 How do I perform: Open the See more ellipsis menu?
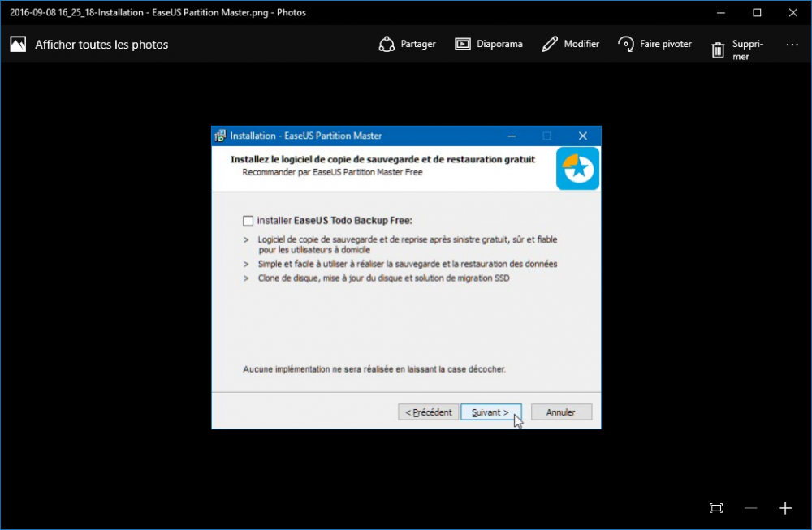pyautogui.click(x=792, y=45)
